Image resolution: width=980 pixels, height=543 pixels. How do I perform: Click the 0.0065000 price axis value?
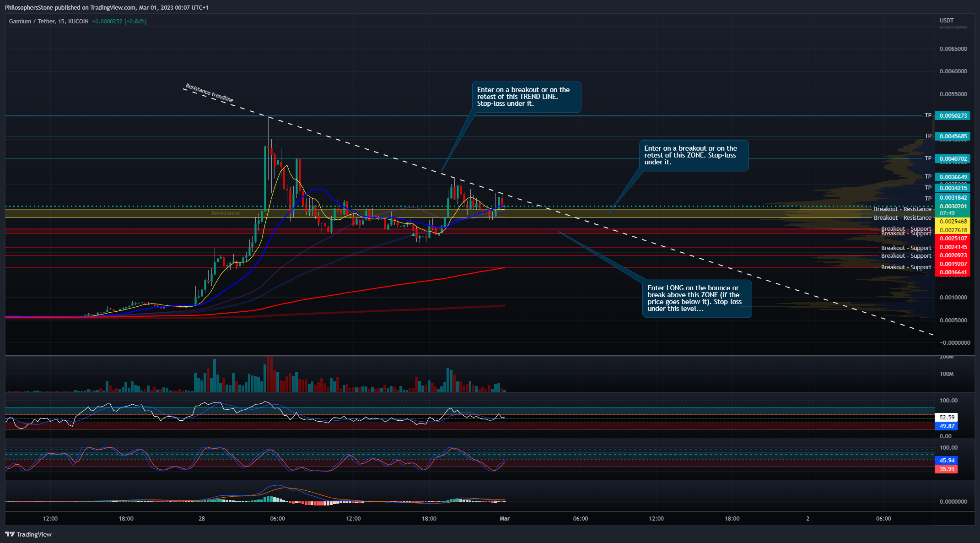(953, 49)
